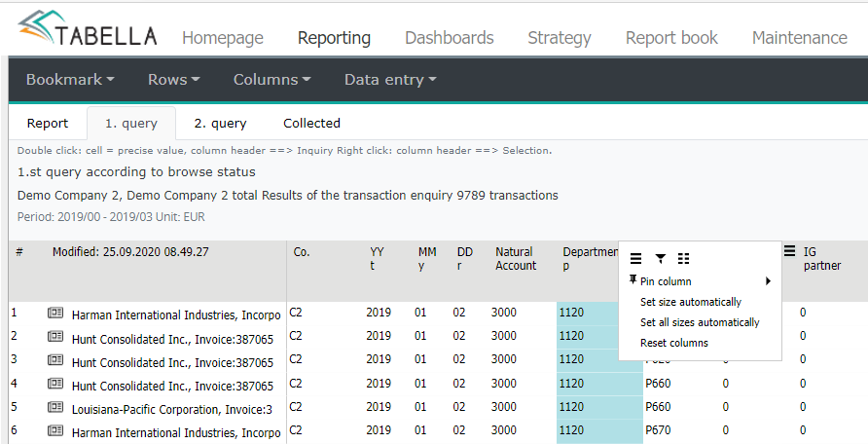Switch to the 2. query tab

pos(220,124)
